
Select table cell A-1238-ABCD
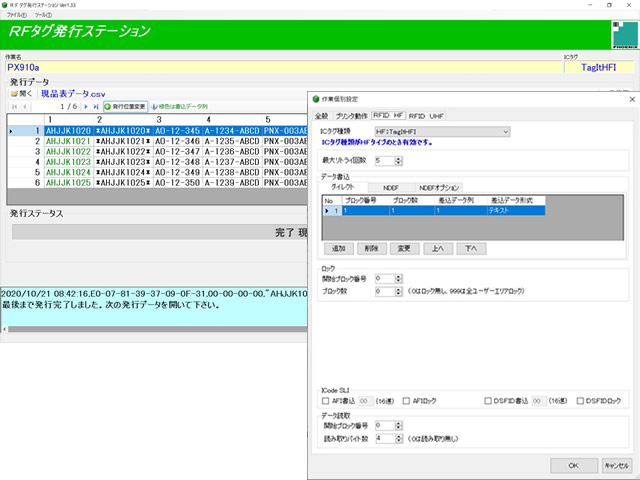click(232, 172)
